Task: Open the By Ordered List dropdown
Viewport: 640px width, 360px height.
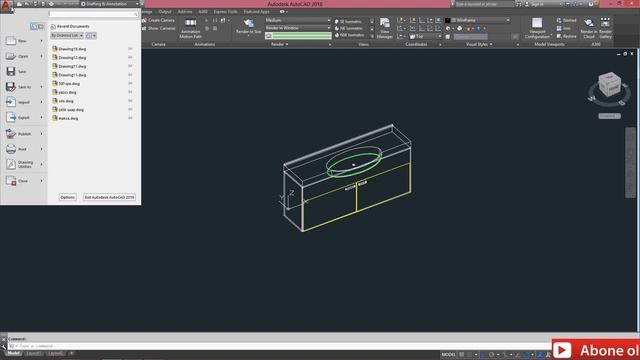Action: (67, 36)
